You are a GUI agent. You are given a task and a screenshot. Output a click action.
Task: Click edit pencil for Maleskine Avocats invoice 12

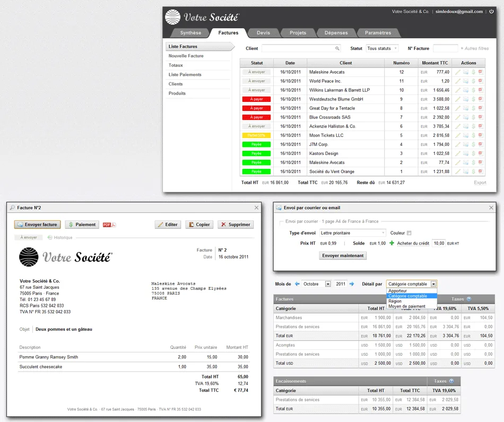tap(458, 72)
